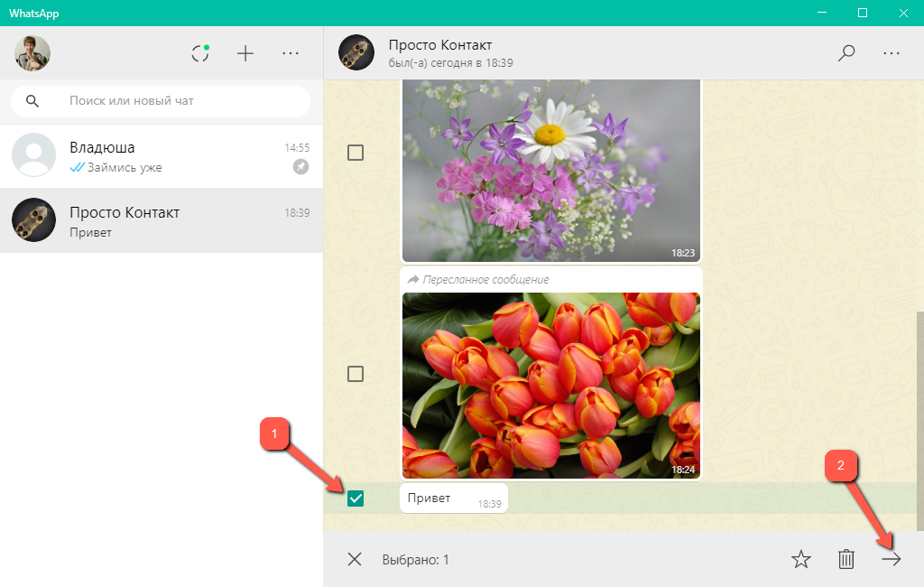Viewport: 924px width, 587px height.
Task: Open Просто Контакт contact info header
Action: [x=440, y=53]
